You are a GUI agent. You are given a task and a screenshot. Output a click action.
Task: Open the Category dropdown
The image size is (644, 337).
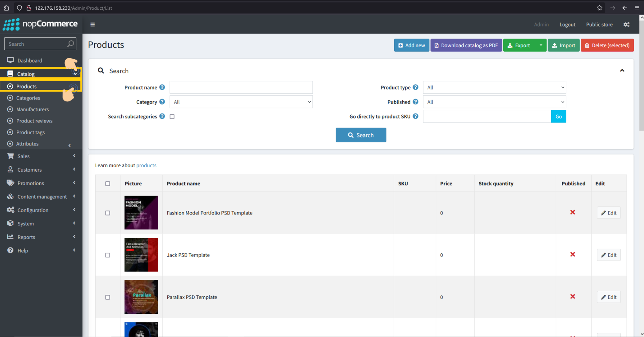[241, 102]
